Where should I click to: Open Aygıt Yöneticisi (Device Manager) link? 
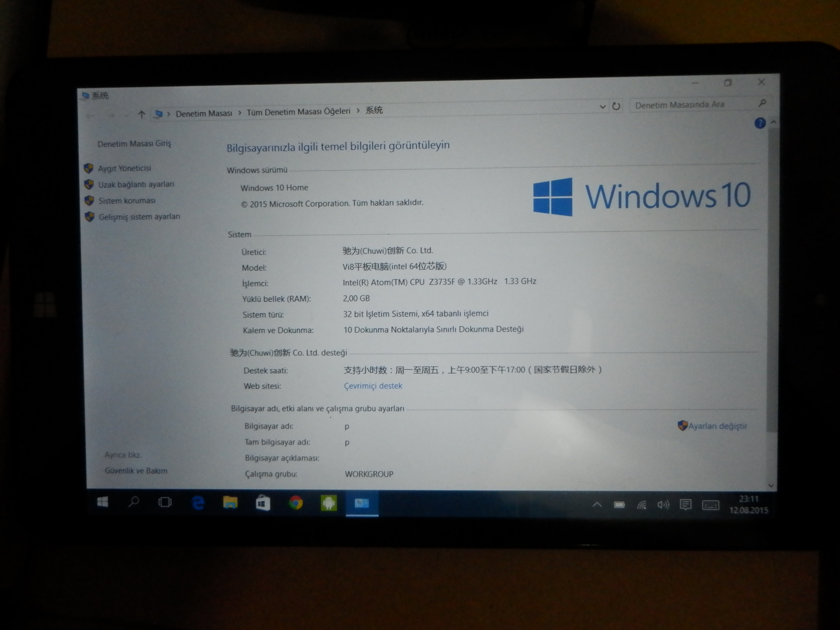(124, 168)
